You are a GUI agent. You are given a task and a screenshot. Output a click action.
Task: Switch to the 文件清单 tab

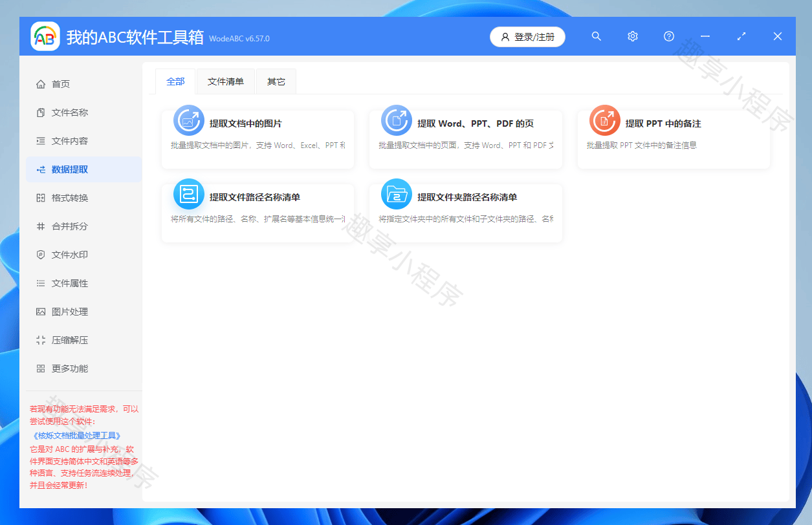point(226,81)
